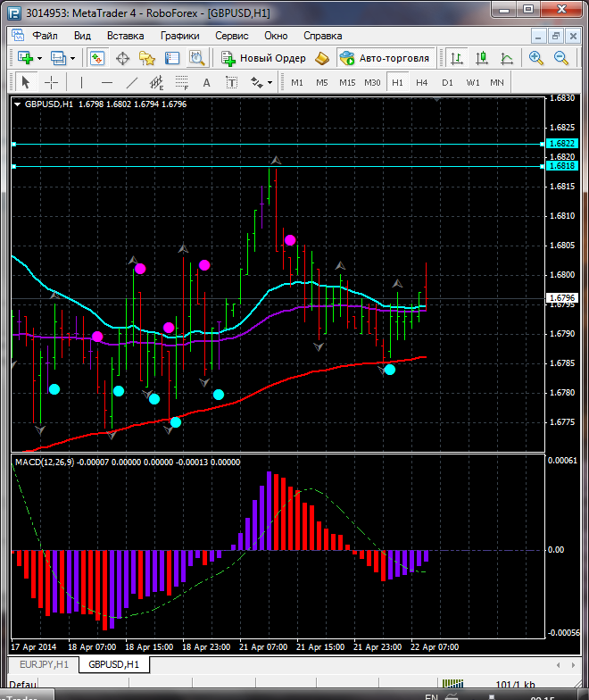Select the M15 timeframe button
This screenshot has width=589, height=700.
pos(347,82)
